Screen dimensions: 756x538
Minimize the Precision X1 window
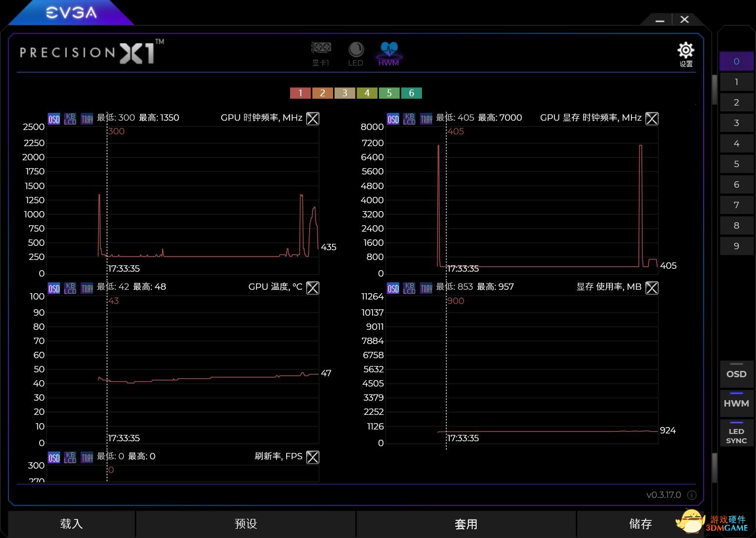pos(660,20)
